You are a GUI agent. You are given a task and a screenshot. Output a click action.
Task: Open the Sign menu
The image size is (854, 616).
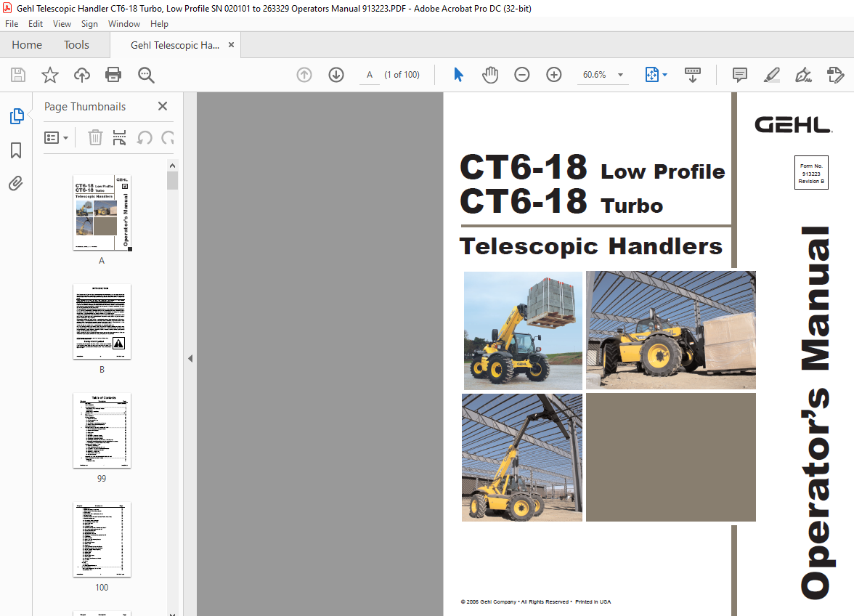89,24
